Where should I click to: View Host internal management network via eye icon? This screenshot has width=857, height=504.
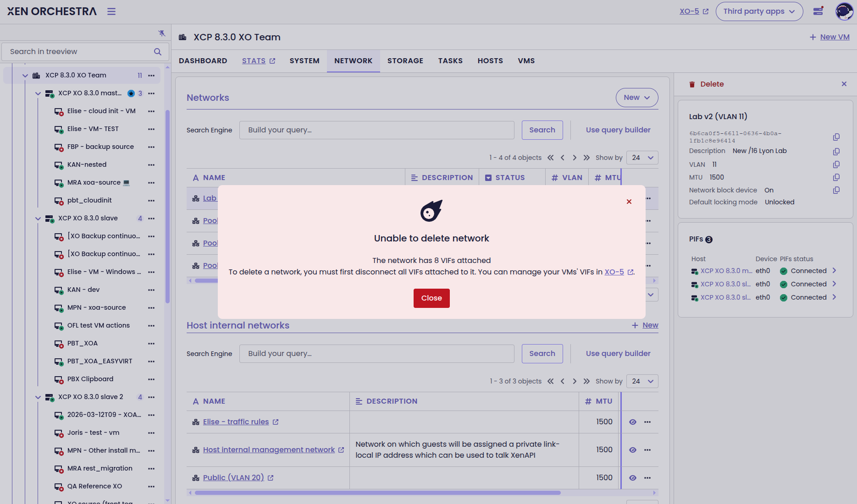633,450
